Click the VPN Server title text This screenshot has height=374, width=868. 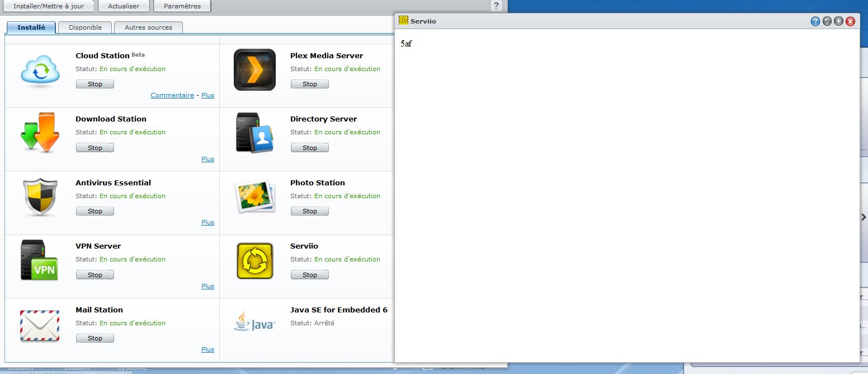click(98, 246)
